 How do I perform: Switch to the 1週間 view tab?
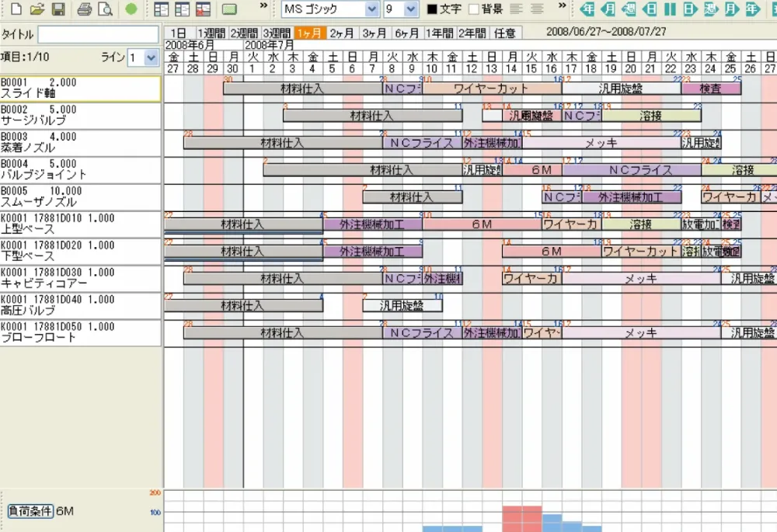coord(211,33)
